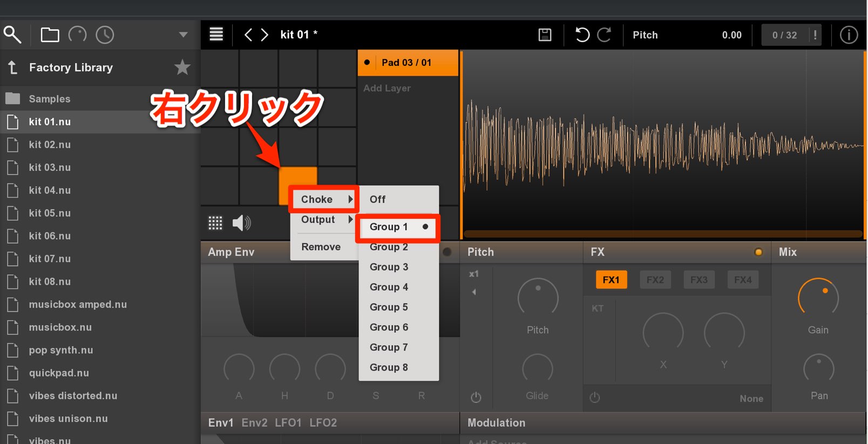The width and height of the screenshot is (868, 444).
Task: Undo the last action
Action: tap(582, 35)
